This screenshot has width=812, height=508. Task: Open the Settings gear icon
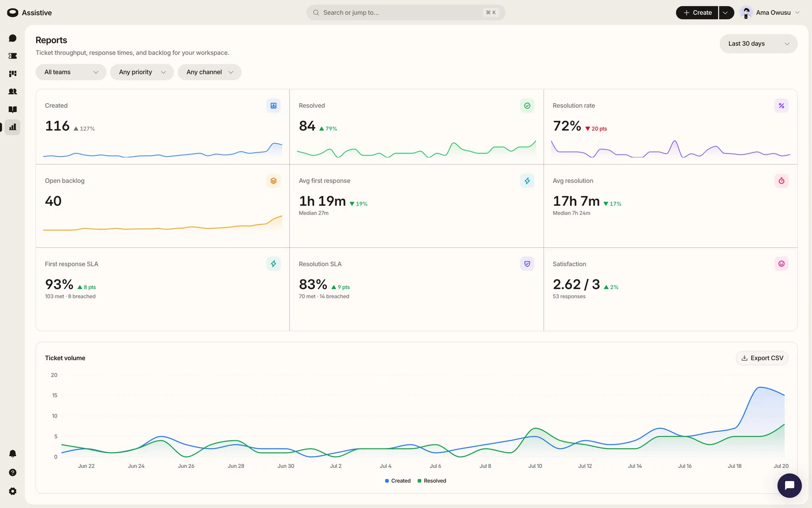point(13,491)
